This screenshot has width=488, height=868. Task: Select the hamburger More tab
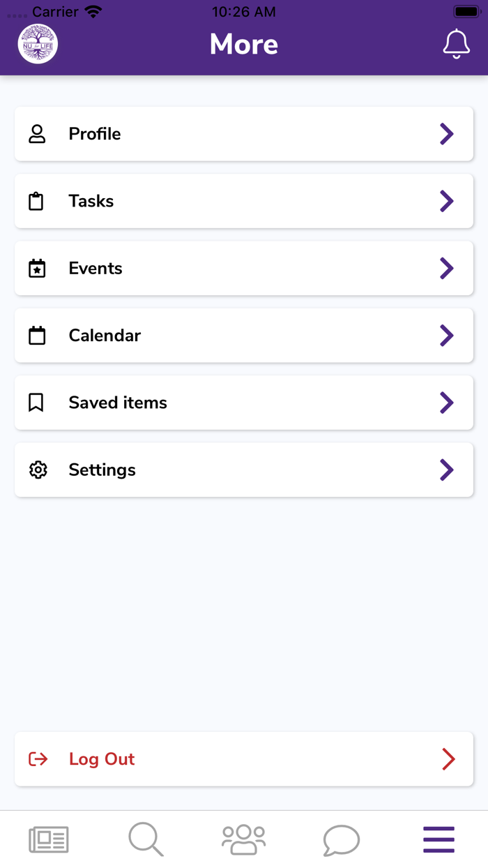439,839
